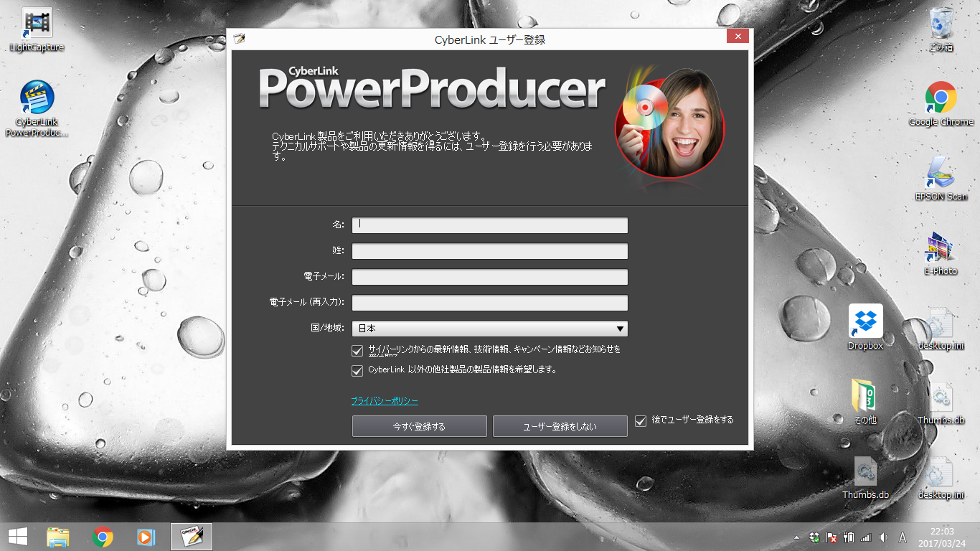Open the volume speaker tray icon
This screenshot has height=551, width=980.
883,537
